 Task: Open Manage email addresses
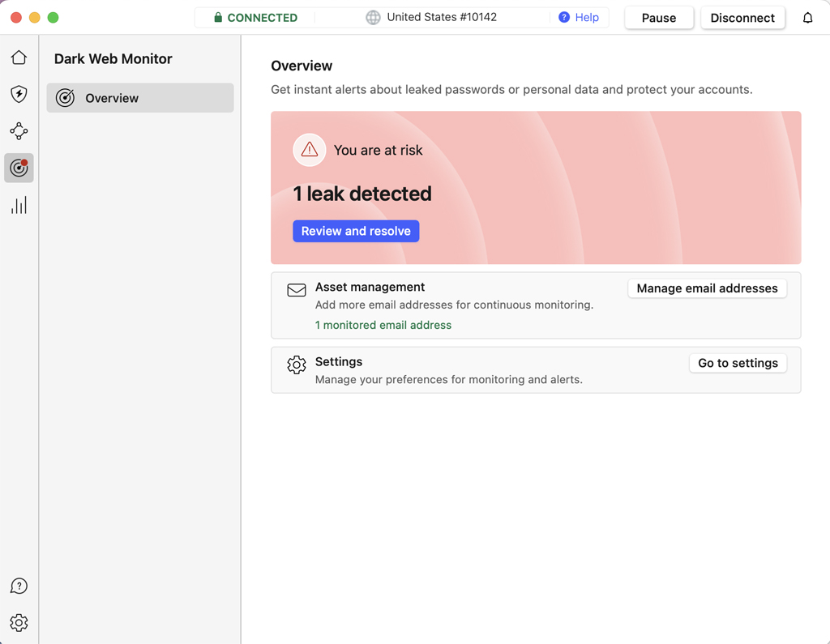[707, 288]
